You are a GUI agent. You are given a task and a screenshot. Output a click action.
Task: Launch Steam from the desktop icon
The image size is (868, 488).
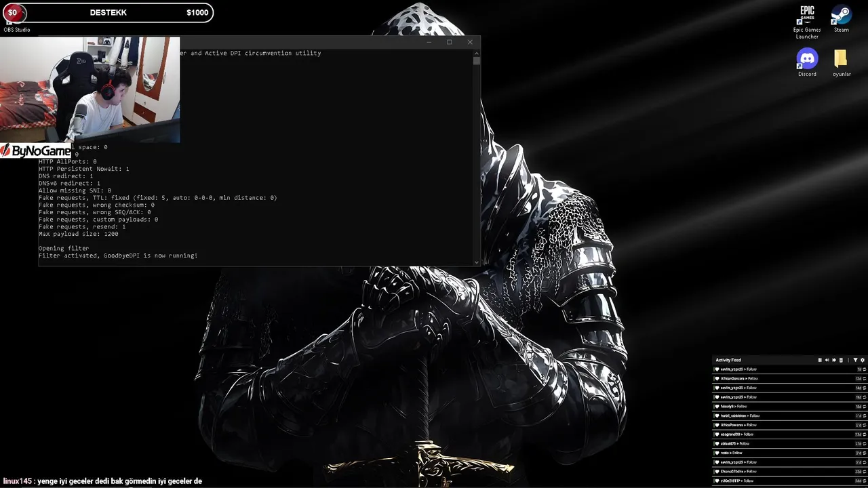click(x=842, y=19)
